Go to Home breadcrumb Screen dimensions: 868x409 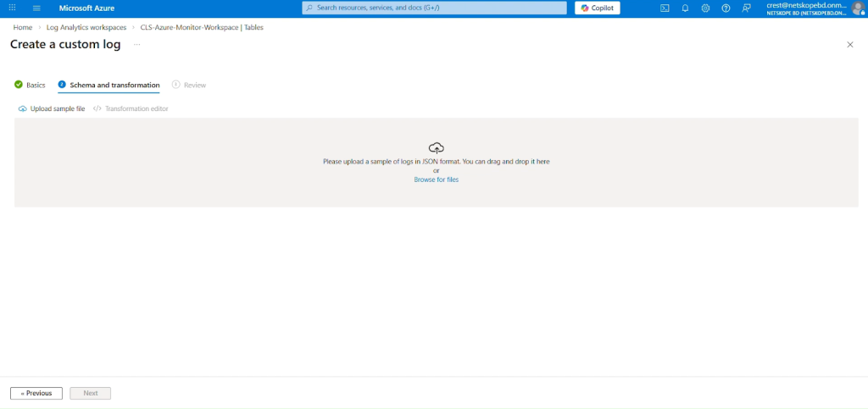coord(23,27)
